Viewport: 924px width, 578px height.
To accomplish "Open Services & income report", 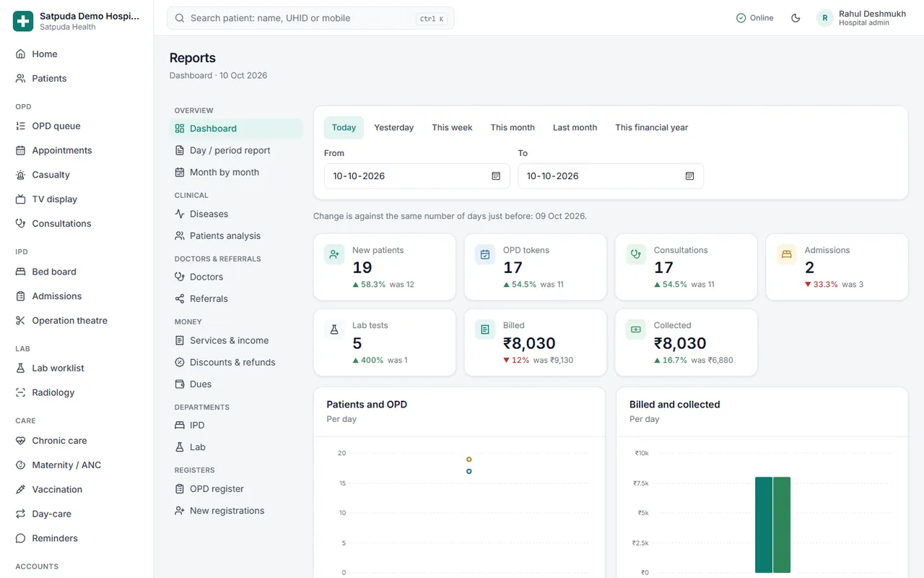I will [236, 340].
